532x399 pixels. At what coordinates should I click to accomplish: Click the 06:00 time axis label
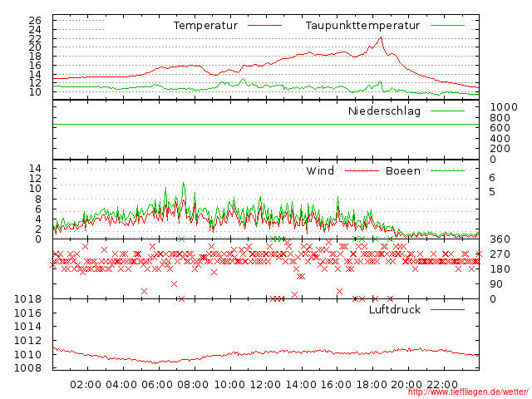pos(157,385)
